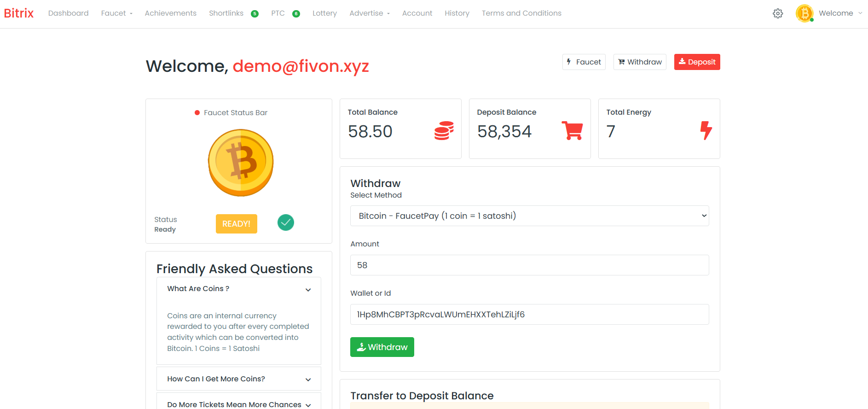This screenshot has width=868, height=409.
Task: Open the Select Method dropdown
Action: pyautogui.click(x=529, y=216)
